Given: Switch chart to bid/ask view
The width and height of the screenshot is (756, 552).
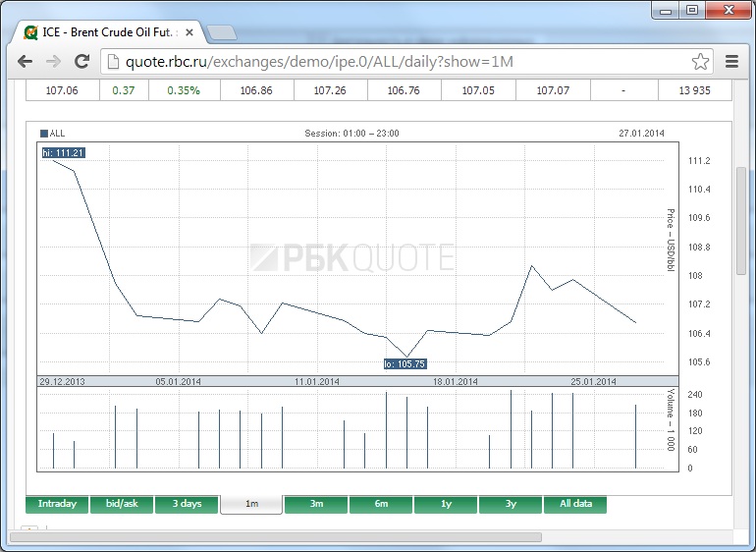Looking at the screenshot, I should tap(122, 504).
